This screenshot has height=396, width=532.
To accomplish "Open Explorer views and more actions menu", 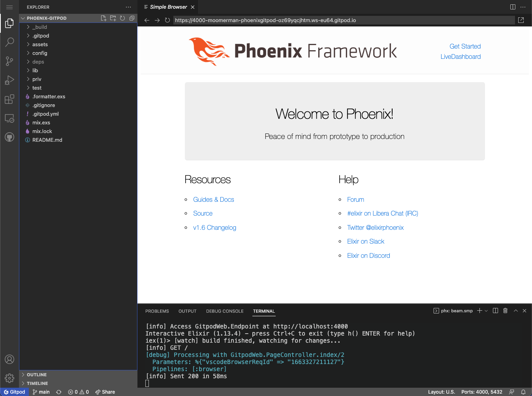I will tap(128, 7).
